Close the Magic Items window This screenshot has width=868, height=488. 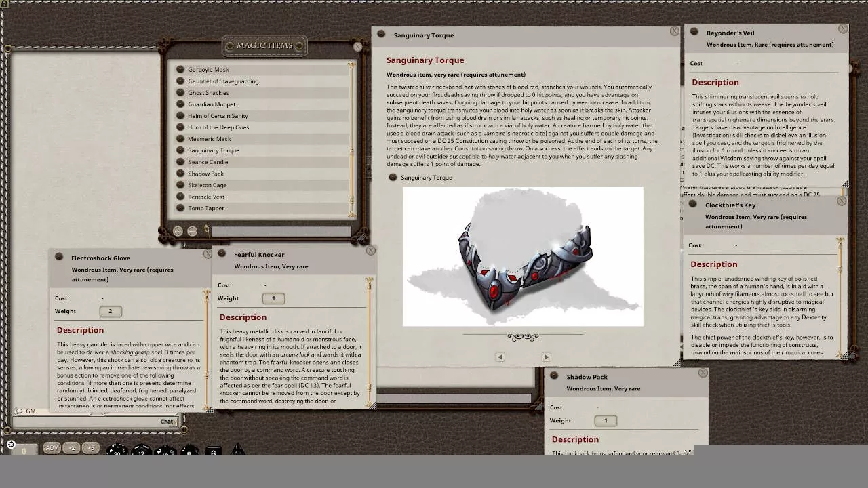[358, 47]
